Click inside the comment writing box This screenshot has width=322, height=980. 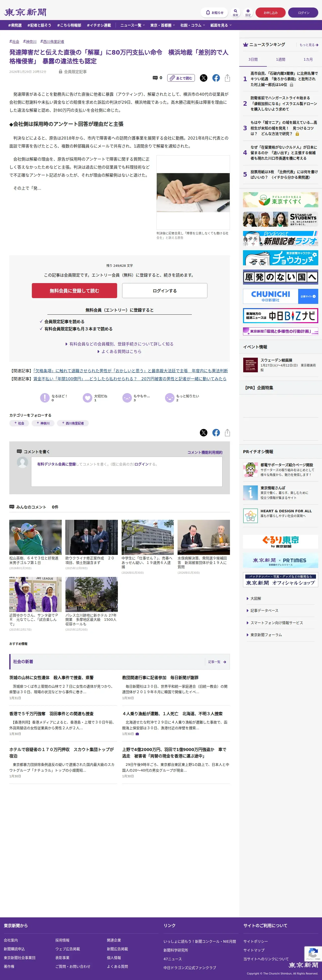[x=126, y=471]
